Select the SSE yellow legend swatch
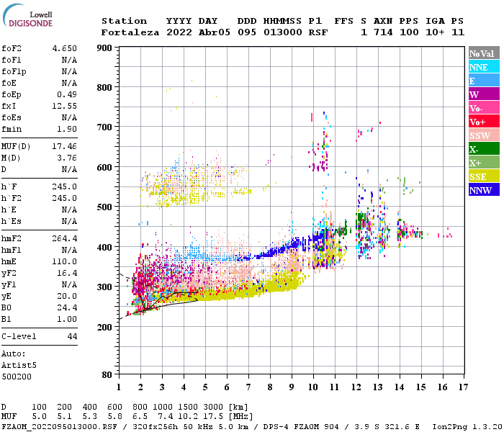The image size is (504, 432). (484, 176)
